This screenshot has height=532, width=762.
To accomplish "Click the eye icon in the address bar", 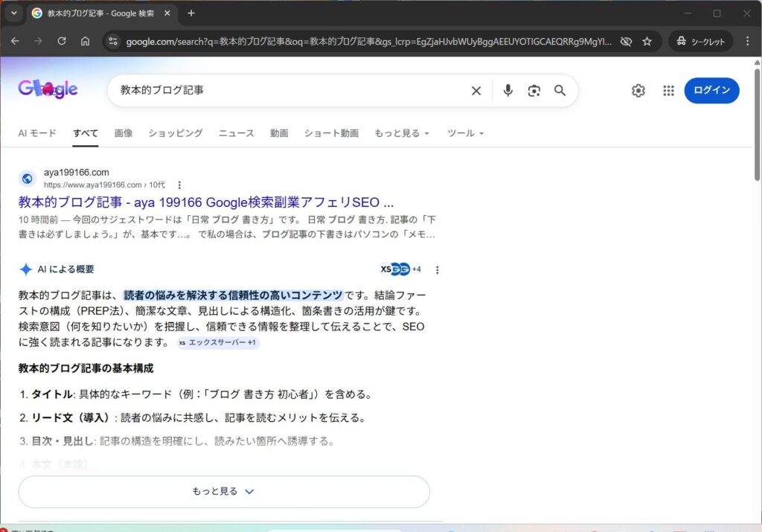I will (626, 41).
